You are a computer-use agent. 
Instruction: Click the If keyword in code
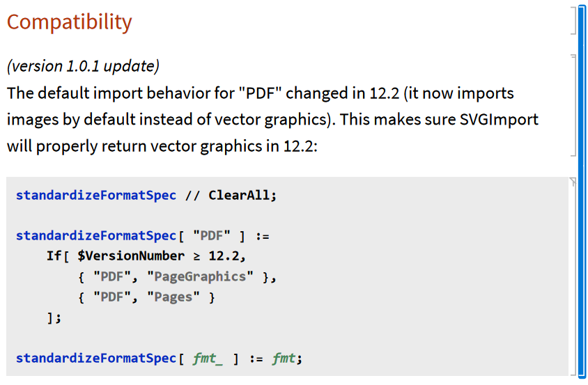(54, 256)
